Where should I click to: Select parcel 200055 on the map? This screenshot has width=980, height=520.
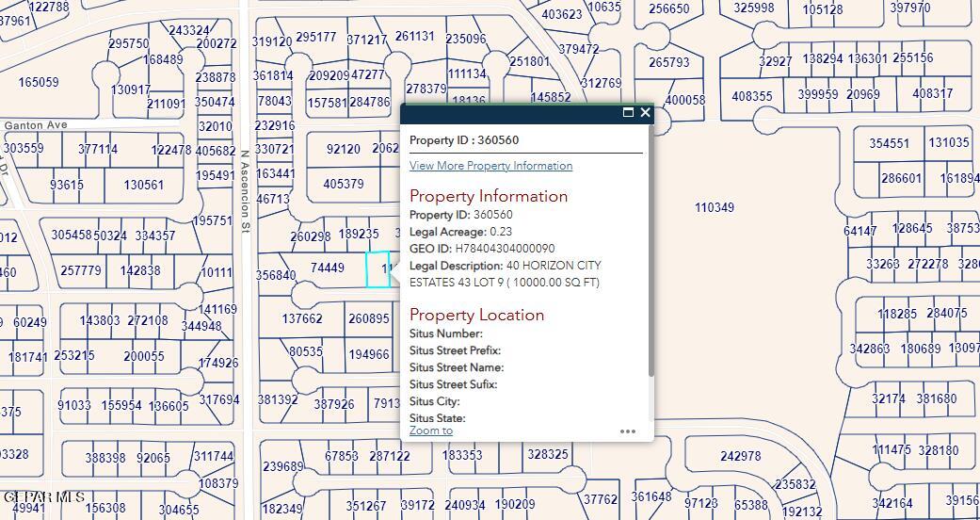pos(144,356)
